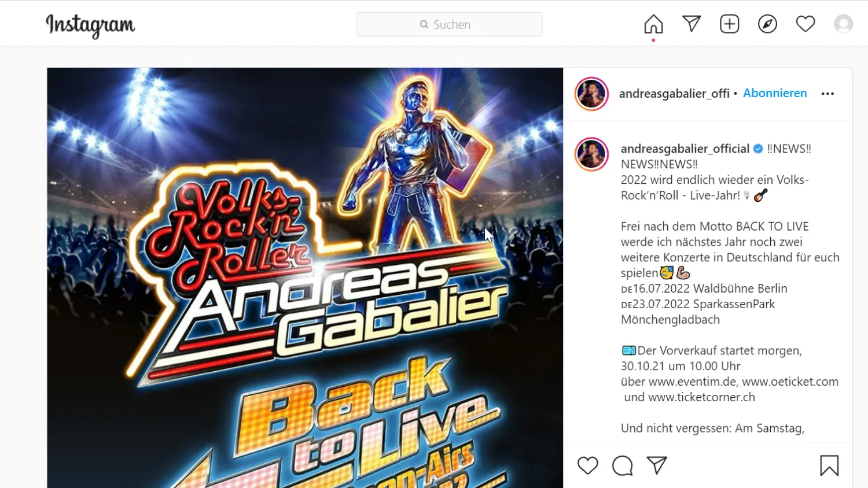Follow the account via Abonnieren
Viewport: 868px width, 488px height.
click(x=775, y=93)
